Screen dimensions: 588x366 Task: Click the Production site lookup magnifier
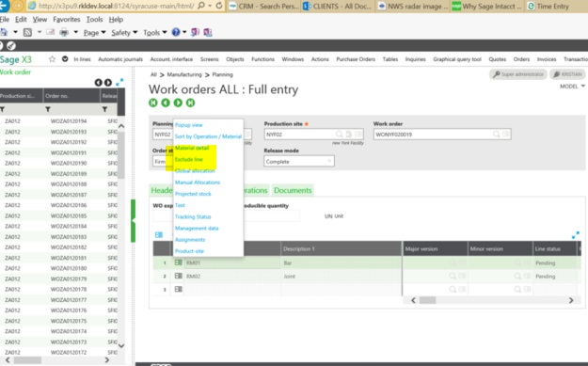pyautogui.click(x=339, y=134)
